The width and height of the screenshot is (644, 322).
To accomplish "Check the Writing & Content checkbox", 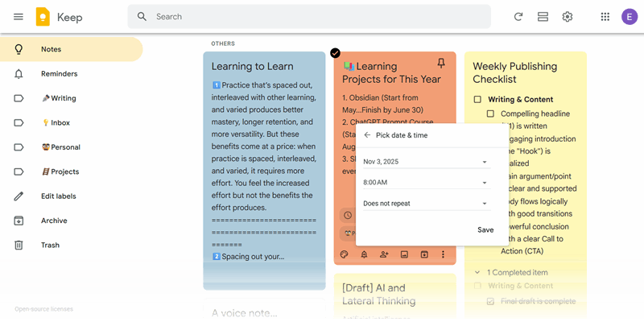I will (x=477, y=100).
